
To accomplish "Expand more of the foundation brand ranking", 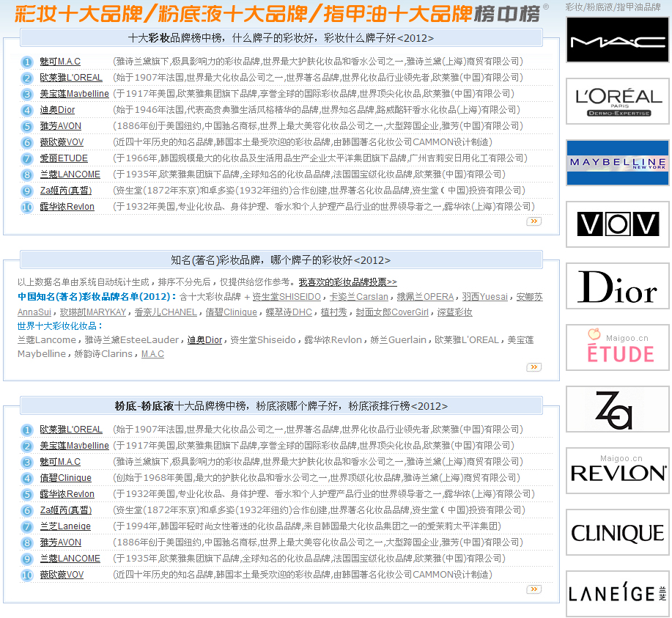I will (533, 589).
